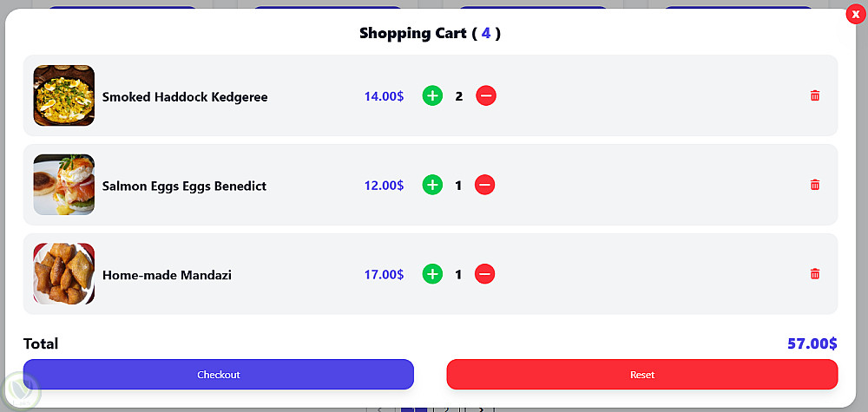Click the Salmon Eggs Eggs Benedict title
The image size is (868, 412).
point(184,186)
